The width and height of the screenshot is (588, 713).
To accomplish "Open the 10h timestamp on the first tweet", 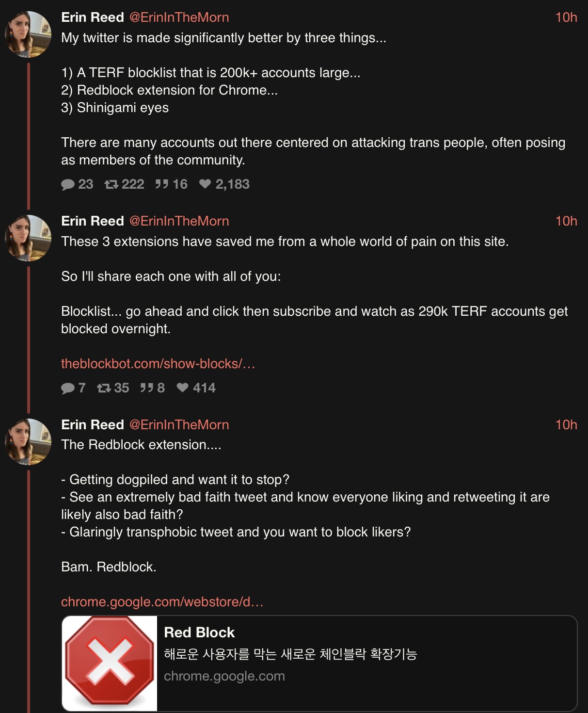I will coord(566,17).
